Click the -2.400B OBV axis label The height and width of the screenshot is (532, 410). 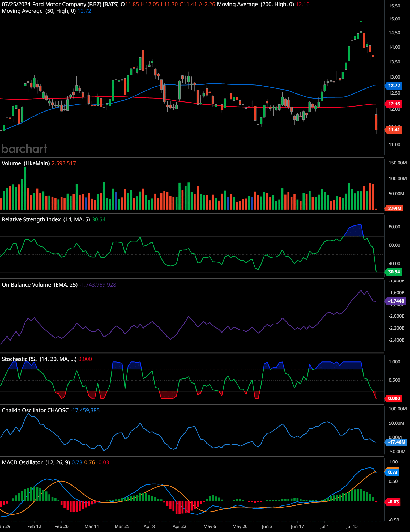click(x=396, y=340)
